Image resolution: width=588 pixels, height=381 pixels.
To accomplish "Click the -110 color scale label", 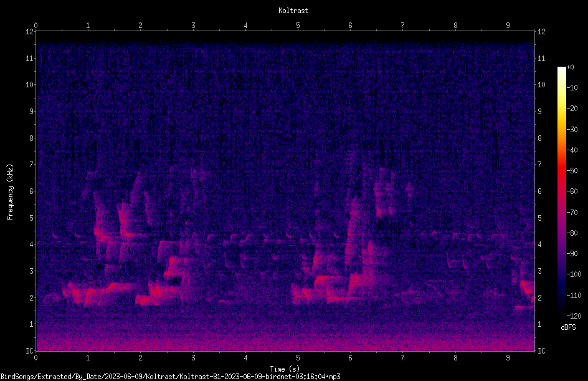I will (574, 296).
